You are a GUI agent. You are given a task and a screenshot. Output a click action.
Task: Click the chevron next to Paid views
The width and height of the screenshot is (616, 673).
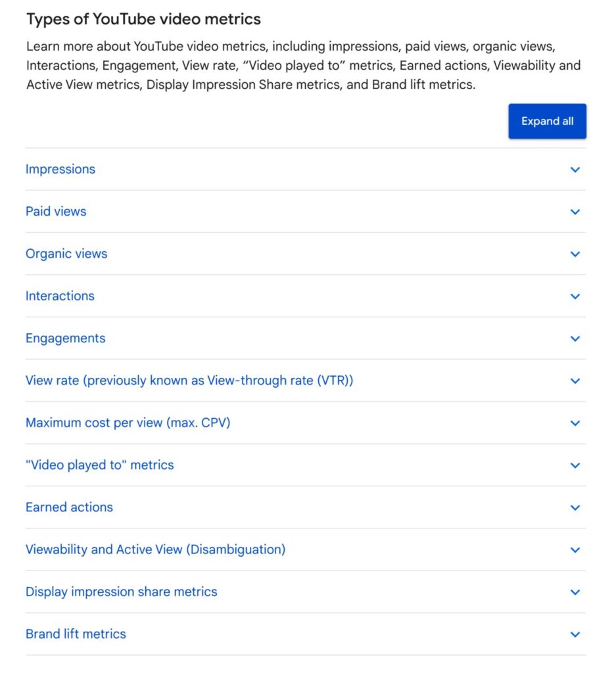point(575,212)
